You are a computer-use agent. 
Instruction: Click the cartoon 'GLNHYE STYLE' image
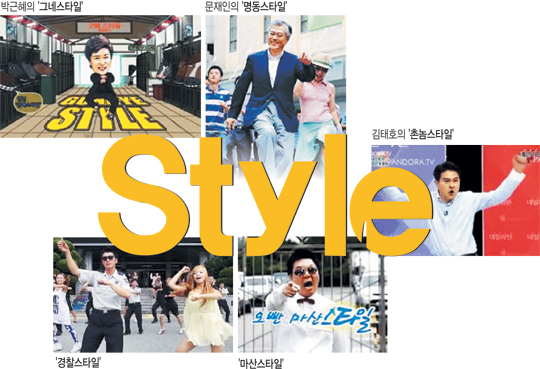click(x=100, y=76)
